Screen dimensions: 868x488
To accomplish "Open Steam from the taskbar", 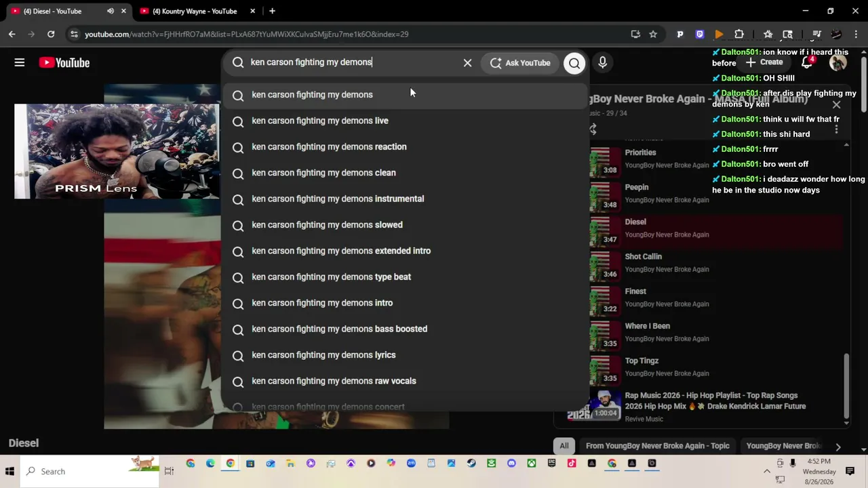I will (471, 464).
